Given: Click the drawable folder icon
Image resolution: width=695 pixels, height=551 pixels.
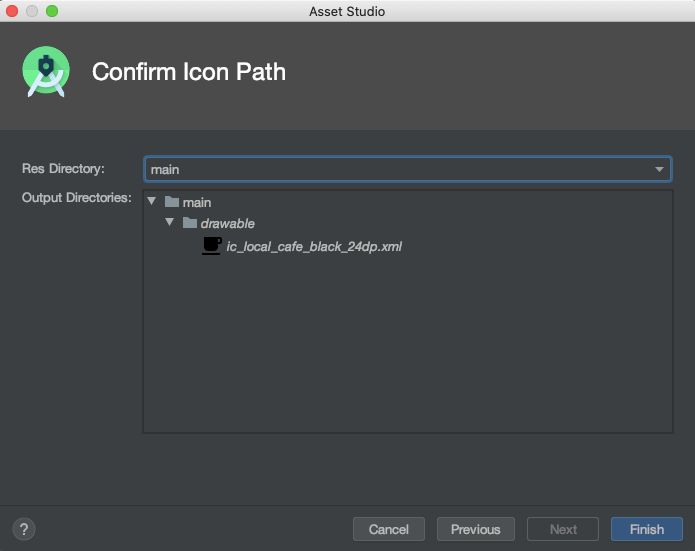Looking at the screenshot, I should tap(190, 223).
